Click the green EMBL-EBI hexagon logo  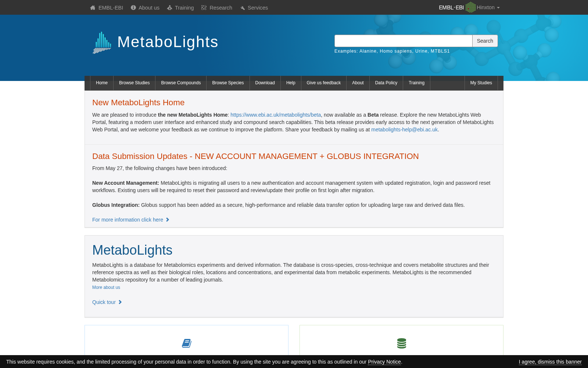coord(470,7)
